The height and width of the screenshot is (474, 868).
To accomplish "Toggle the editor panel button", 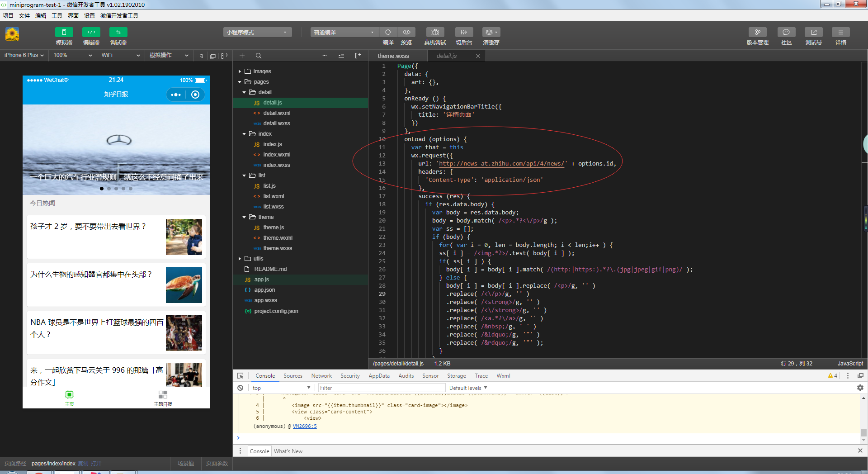I will (x=91, y=32).
